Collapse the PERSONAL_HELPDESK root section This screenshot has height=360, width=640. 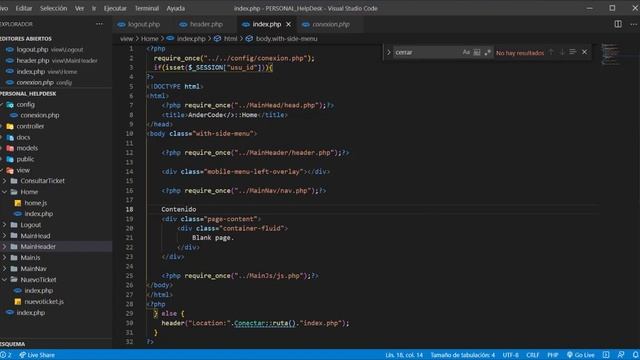click(28, 93)
